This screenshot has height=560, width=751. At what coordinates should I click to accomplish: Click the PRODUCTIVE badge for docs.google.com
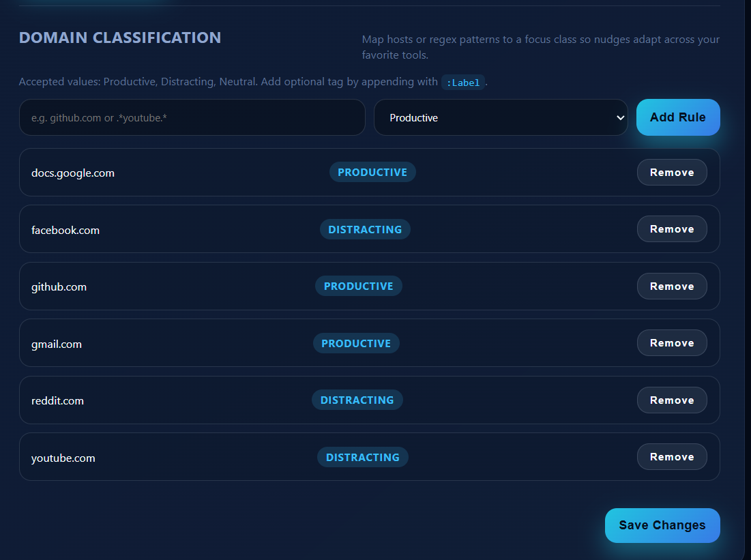372,173
